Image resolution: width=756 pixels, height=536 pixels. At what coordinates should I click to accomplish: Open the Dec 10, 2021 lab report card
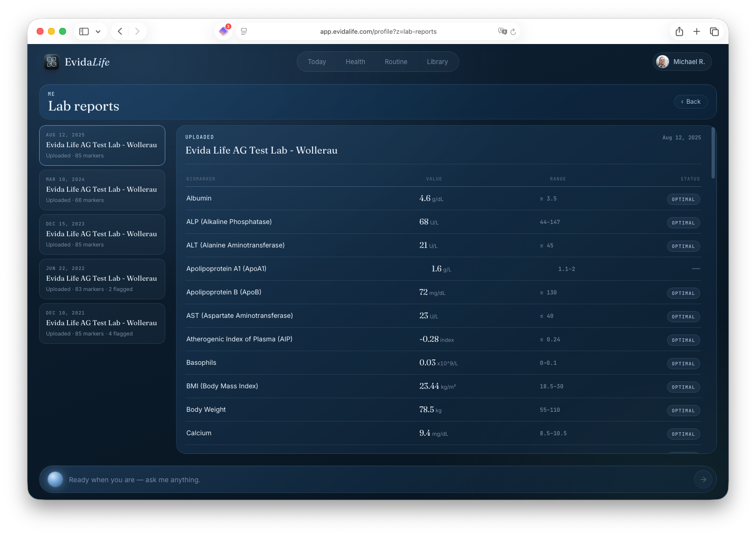click(102, 323)
